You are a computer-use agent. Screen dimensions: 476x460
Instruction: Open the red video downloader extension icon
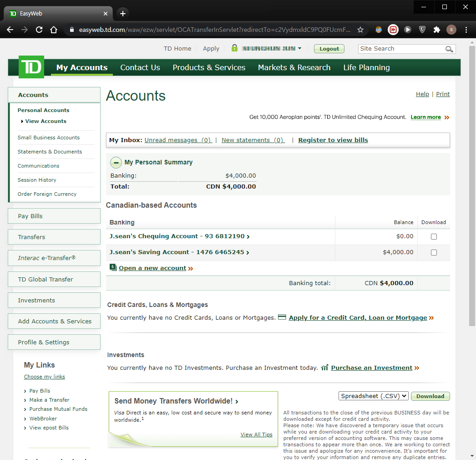(x=393, y=30)
